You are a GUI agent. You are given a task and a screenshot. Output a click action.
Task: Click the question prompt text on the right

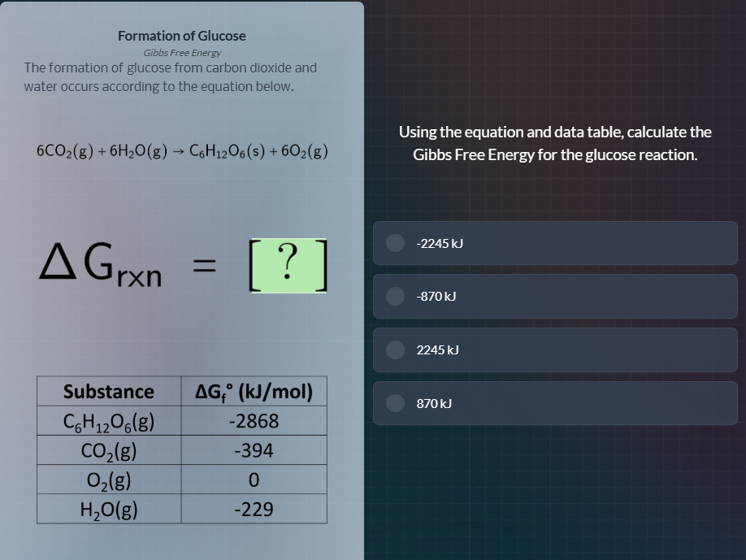[x=555, y=143]
